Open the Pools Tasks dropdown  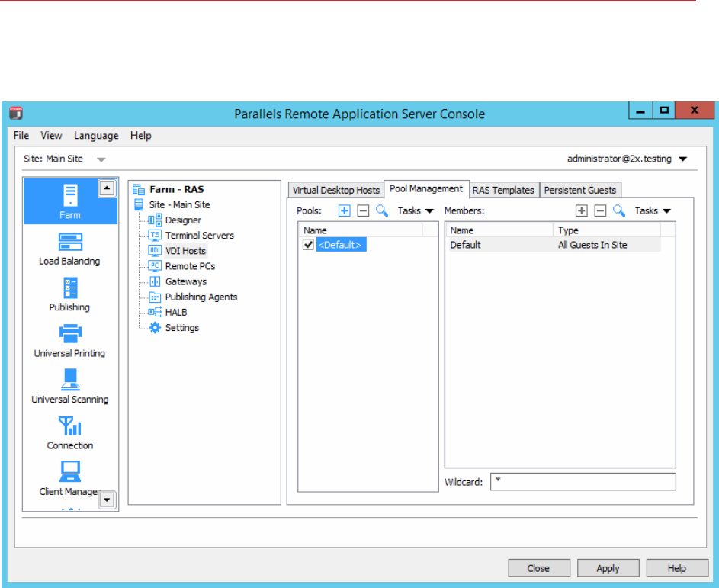[x=416, y=211]
